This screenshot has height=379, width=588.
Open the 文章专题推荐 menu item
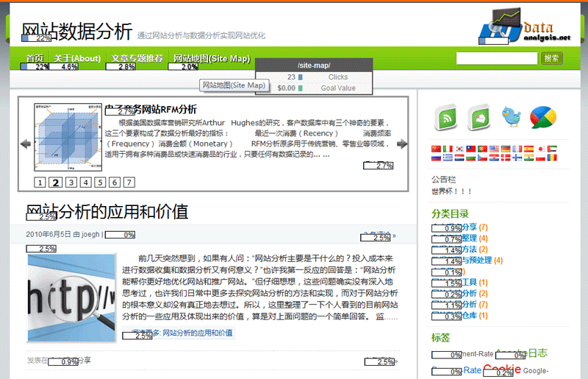pyautogui.click(x=137, y=58)
